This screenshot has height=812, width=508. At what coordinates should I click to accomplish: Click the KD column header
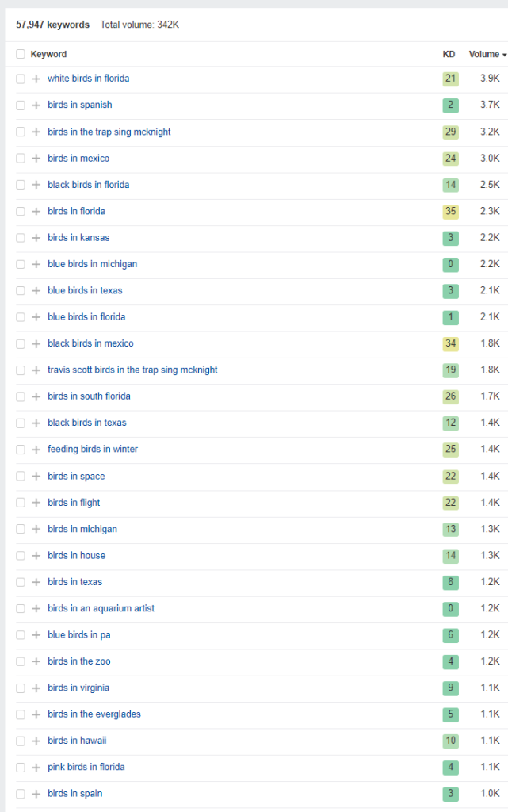(x=449, y=54)
